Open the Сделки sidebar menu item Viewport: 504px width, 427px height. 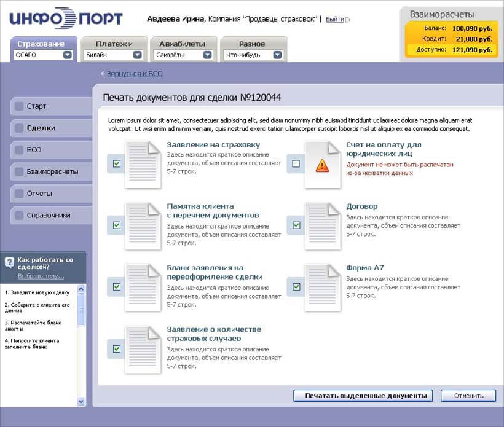coord(41,128)
